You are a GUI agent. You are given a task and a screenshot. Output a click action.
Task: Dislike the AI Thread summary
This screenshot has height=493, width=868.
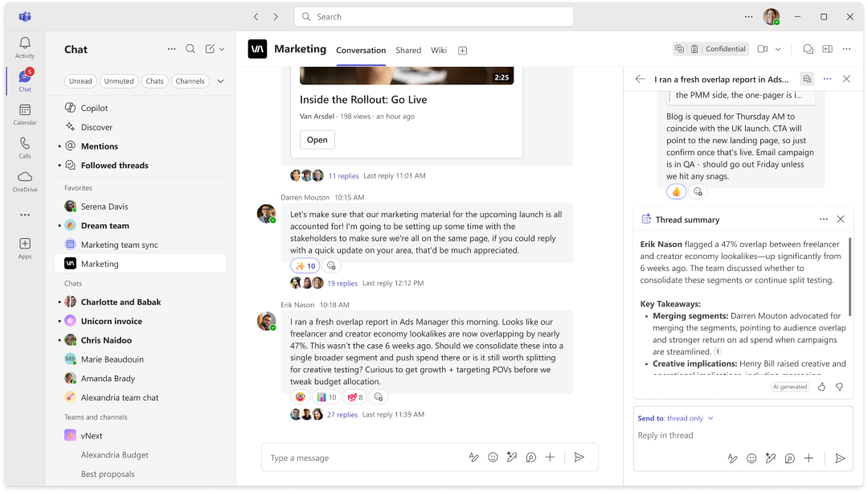[x=839, y=387]
